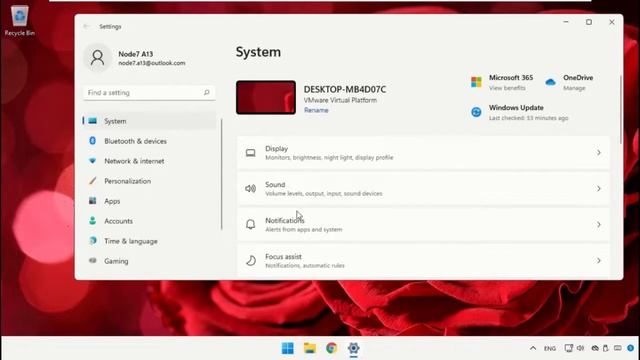Screen dimensions: 640x360
Task: Click the Accounts person icon in the sidebar
Action: 93,221
